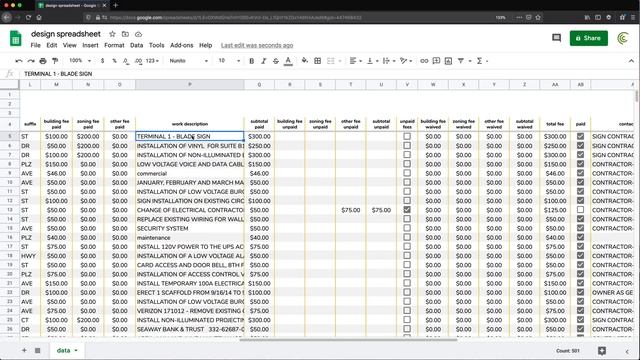Uncheck paid box for ERECT 1 SCAFFOLD row
Viewport: 640px width, 360px height.
[580, 292]
